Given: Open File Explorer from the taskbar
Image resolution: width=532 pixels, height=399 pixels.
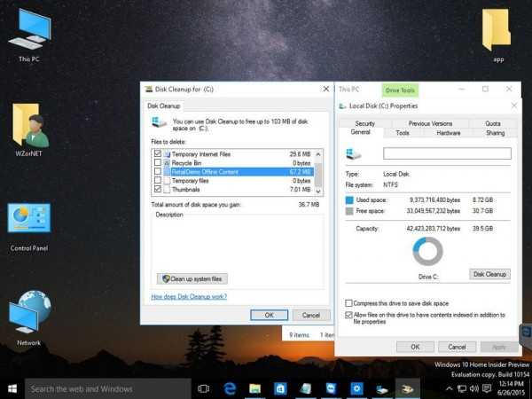Looking at the screenshot, I should (255, 389).
